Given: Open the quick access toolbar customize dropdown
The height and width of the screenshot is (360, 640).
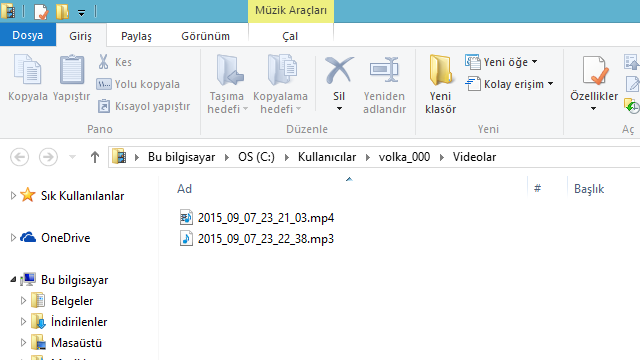Looking at the screenshot, I should [x=82, y=13].
